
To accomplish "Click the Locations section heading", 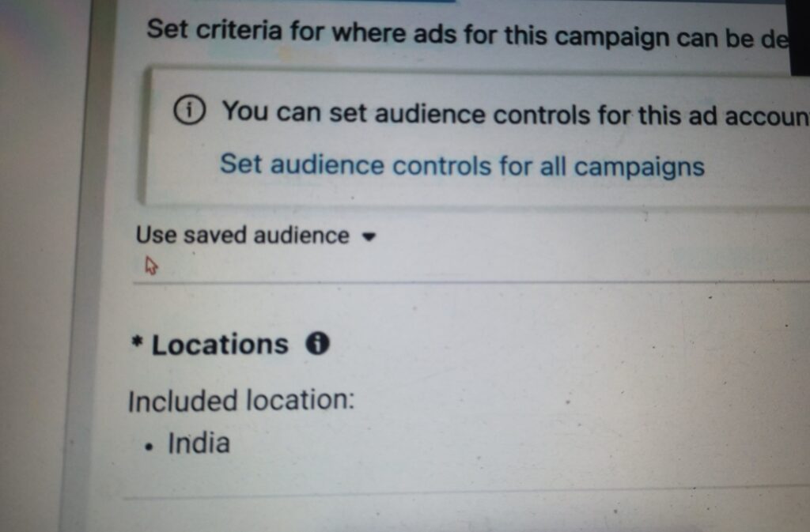I will 220,345.
